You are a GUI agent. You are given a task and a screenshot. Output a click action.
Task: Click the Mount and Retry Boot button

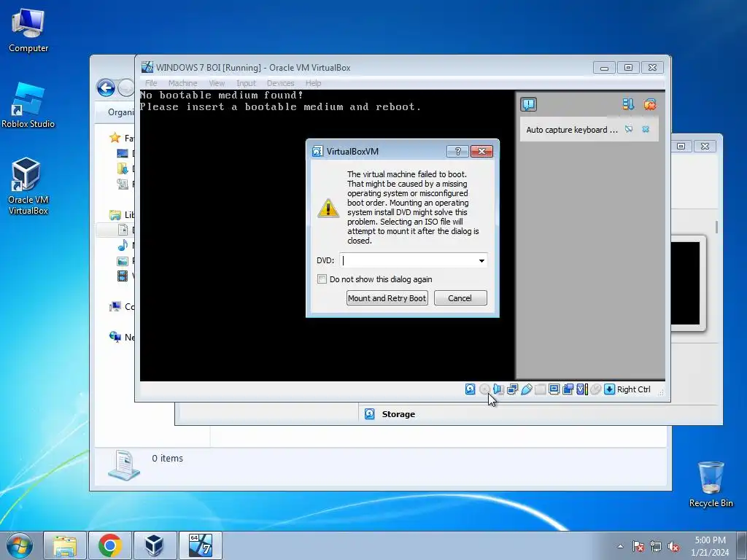click(387, 298)
